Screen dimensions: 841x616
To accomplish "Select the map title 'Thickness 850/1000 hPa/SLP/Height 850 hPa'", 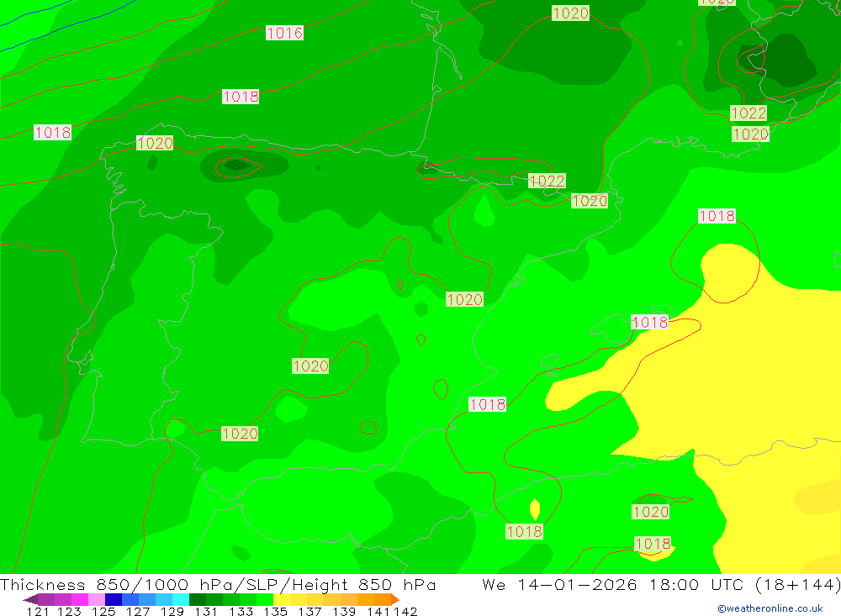I will coord(218,584).
